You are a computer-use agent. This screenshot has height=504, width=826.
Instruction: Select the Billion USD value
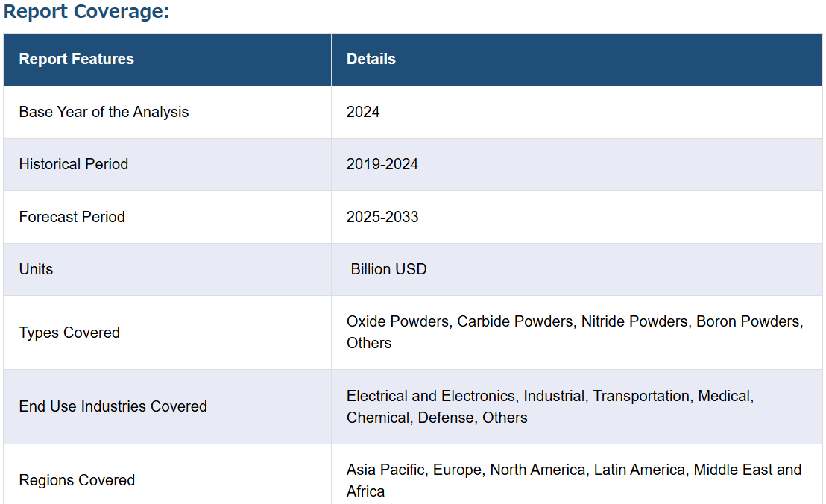pyautogui.click(x=388, y=269)
